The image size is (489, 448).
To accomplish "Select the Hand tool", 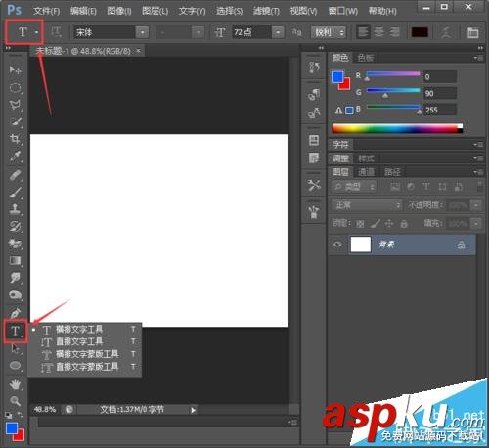I will [x=15, y=384].
